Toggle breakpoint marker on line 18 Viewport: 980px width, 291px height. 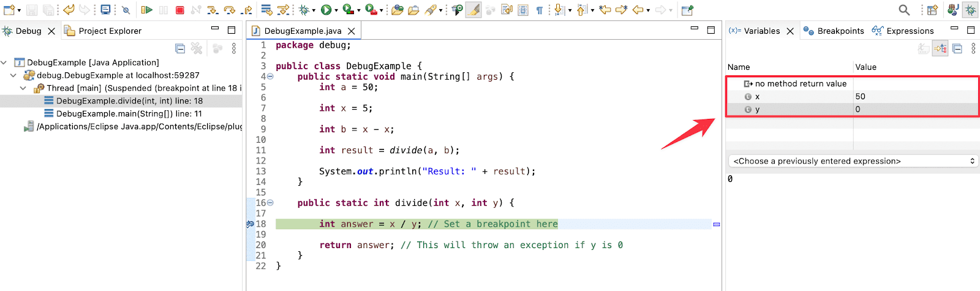click(250, 224)
